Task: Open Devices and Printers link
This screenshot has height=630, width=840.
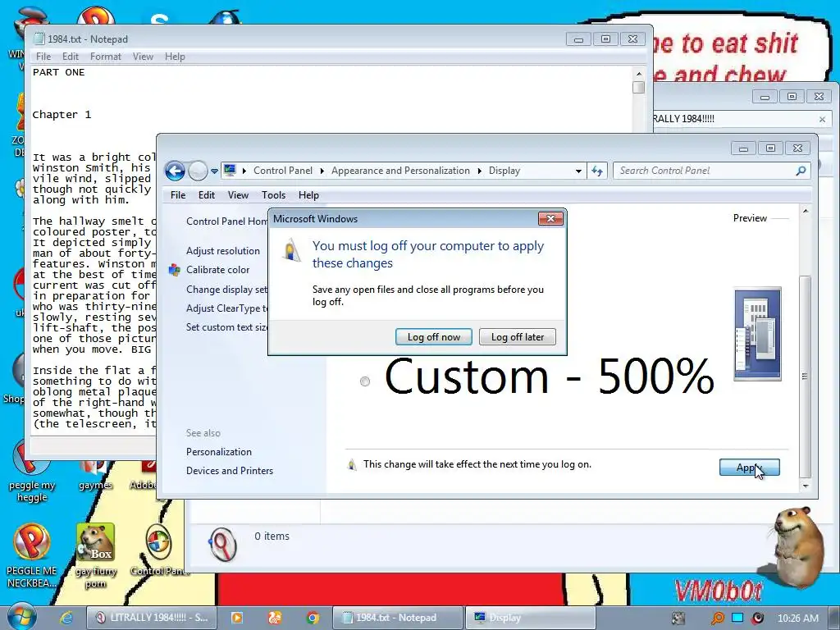Action: coord(230,470)
